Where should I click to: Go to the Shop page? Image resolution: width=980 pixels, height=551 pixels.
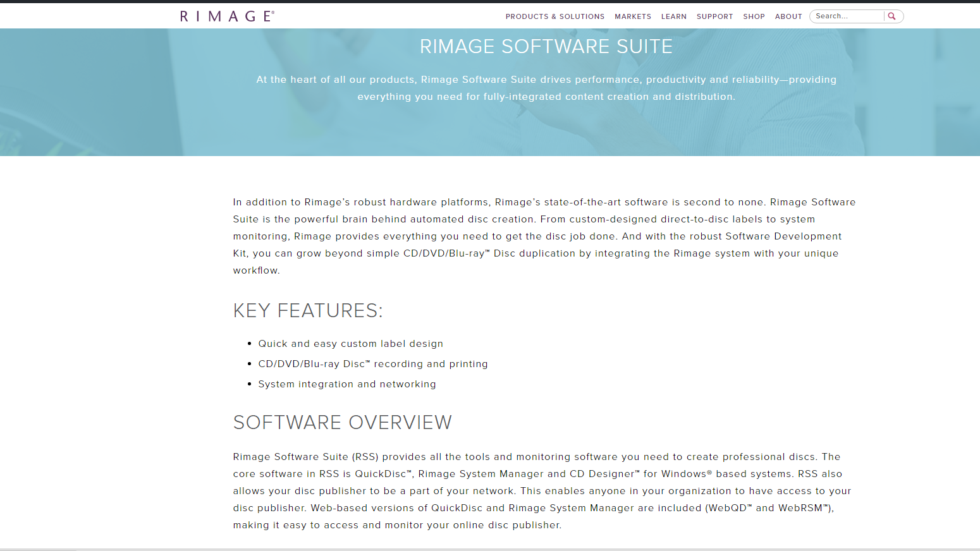pyautogui.click(x=754, y=16)
